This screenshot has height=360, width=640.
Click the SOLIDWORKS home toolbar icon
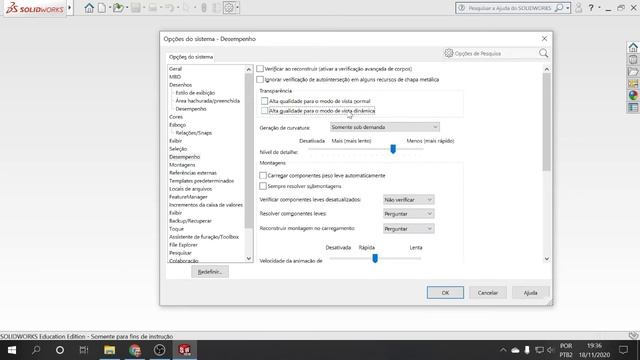click(89, 8)
